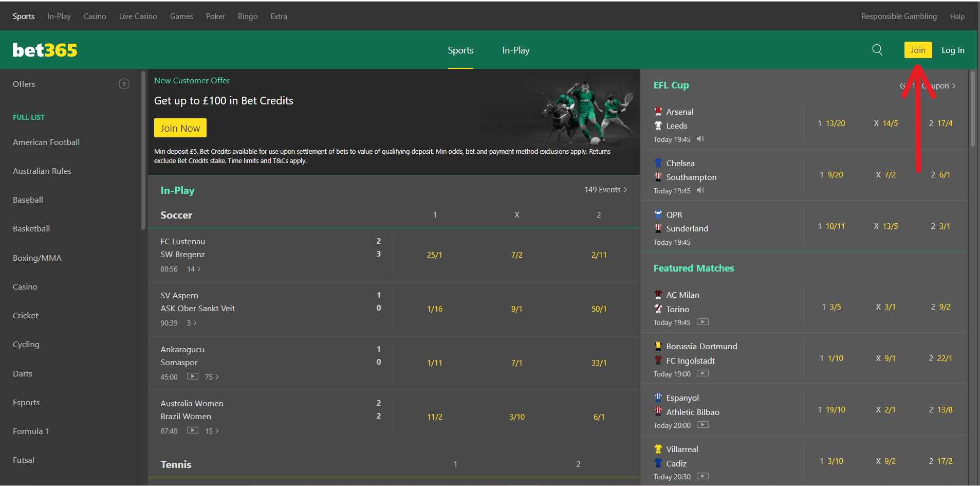The image size is (980, 486).
Task: Open Responsible Gambling link
Action: coord(899,16)
